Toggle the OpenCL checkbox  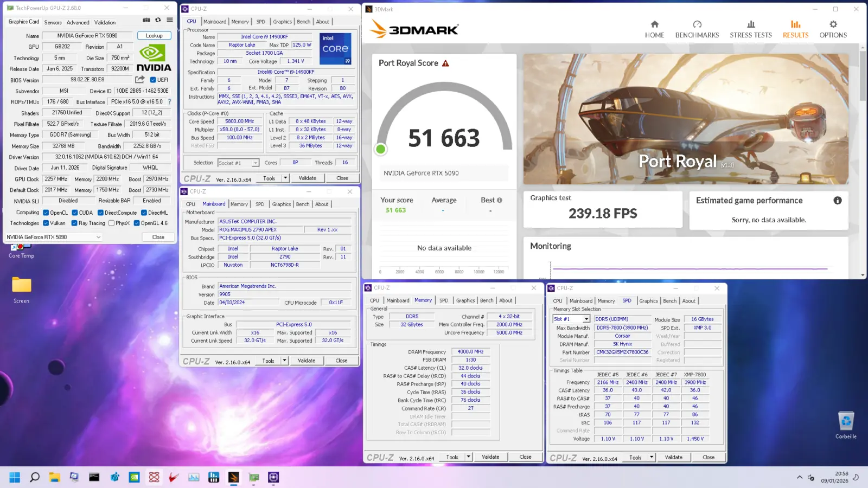[x=46, y=213]
